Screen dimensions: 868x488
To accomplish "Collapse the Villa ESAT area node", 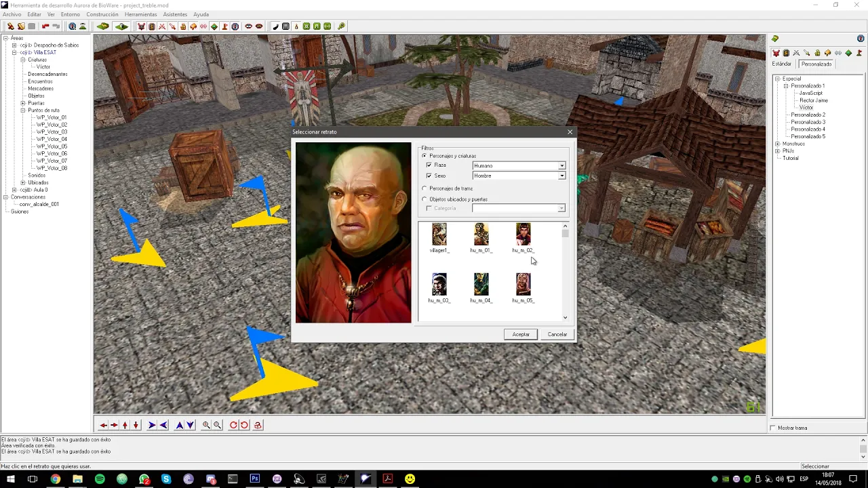I will 14,52.
